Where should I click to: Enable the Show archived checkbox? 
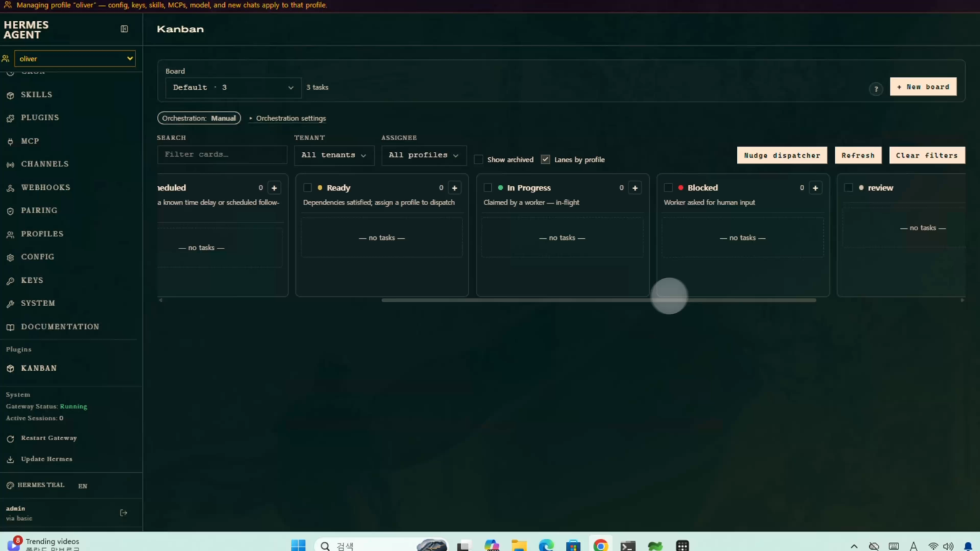click(478, 160)
